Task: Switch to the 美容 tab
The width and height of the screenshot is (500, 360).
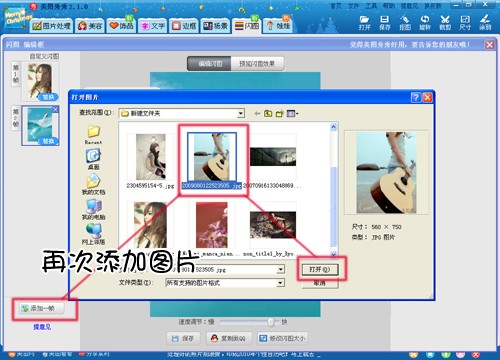Action: (90, 26)
